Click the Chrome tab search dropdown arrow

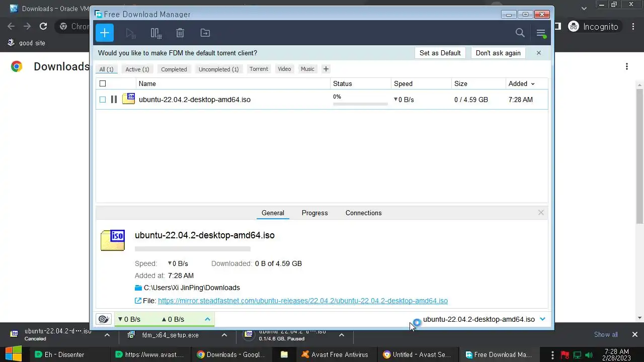coord(584,8)
